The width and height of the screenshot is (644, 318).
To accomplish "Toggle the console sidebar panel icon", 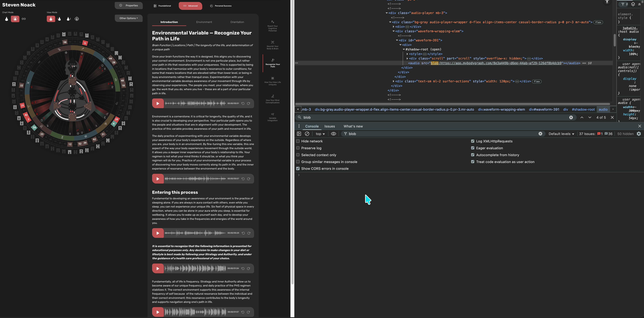I will pyautogui.click(x=299, y=134).
